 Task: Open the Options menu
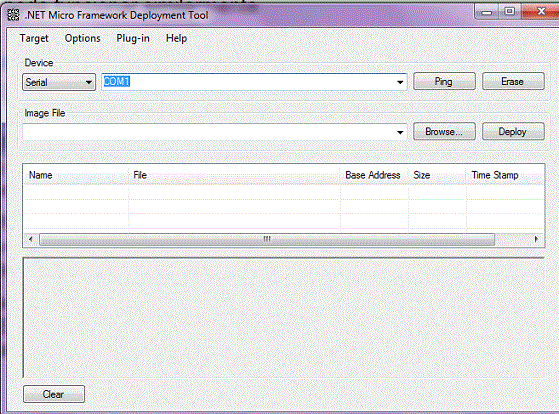coord(83,38)
